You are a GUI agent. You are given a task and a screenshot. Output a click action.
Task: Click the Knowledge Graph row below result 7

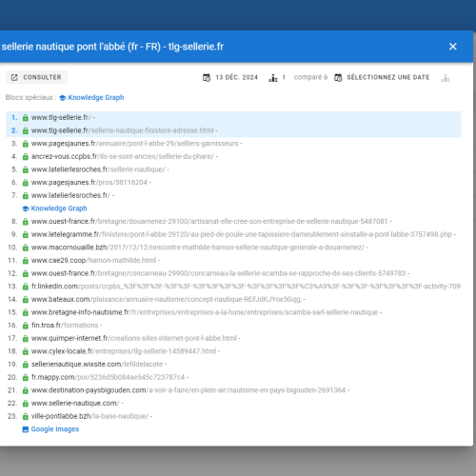pyautogui.click(x=54, y=208)
